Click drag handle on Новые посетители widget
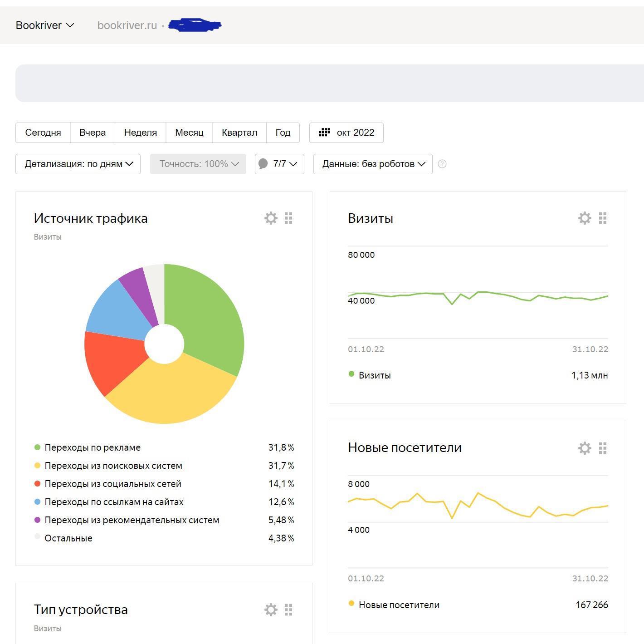The width and height of the screenshot is (644, 644). (x=603, y=448)
